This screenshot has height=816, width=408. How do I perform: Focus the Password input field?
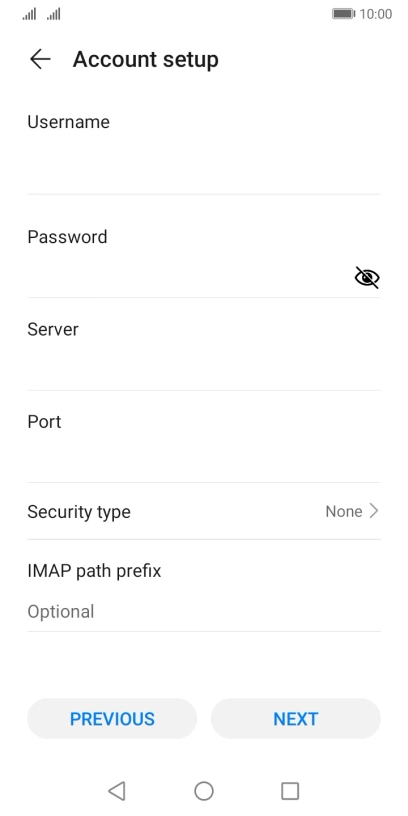[x=188, y=277]
